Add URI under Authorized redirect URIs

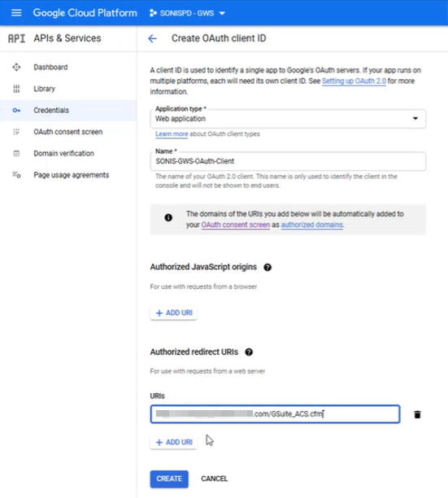173,442
